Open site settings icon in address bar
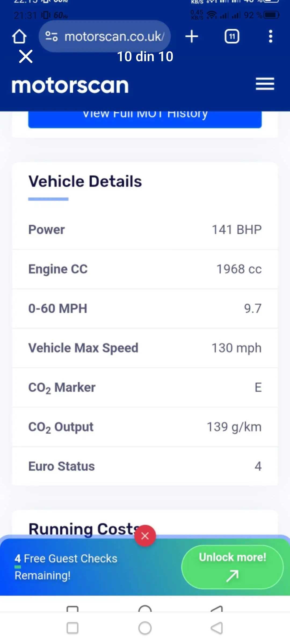Image resolution: width=290 pixels, height=644 pixels. pos(51,36)
